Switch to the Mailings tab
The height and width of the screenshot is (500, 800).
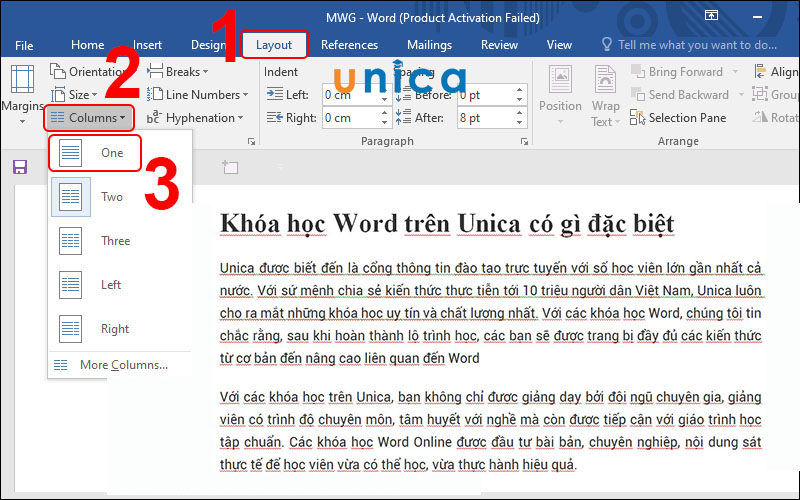pyautogui.click(x=429, y=45)
